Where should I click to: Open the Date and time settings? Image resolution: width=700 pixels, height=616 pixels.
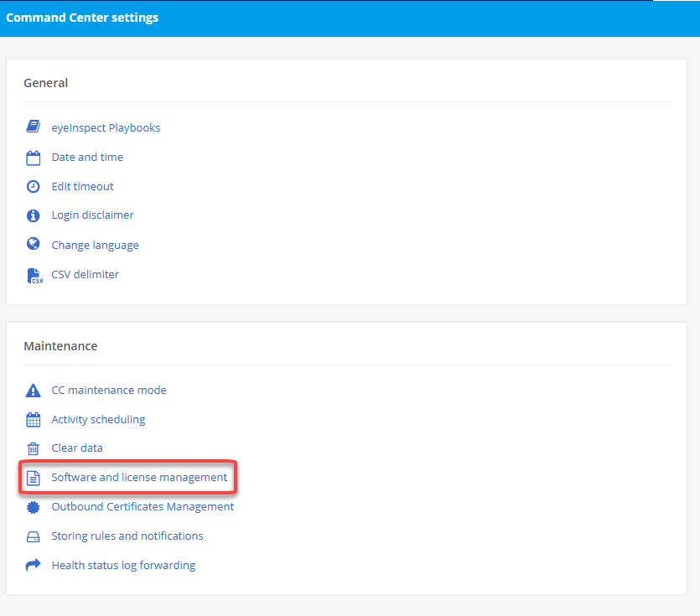(87, 157)
